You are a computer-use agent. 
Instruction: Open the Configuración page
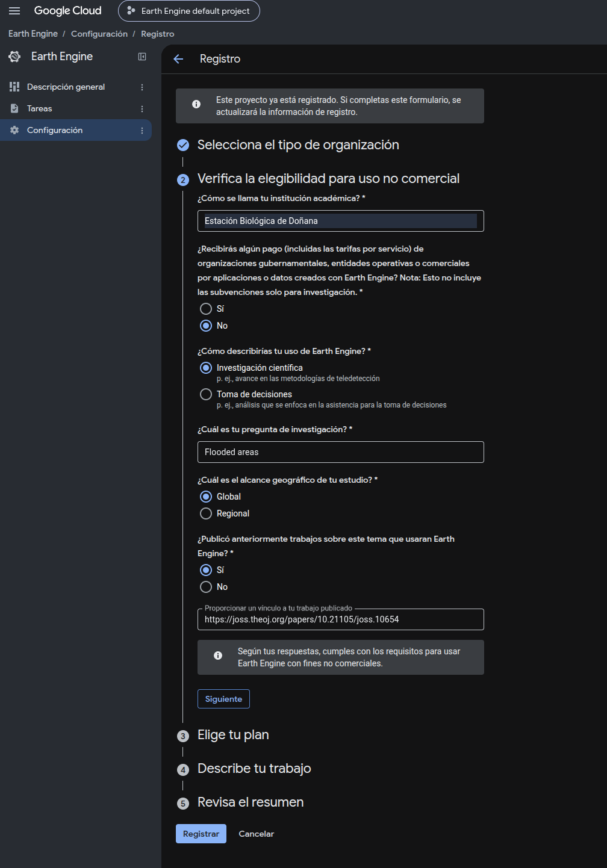55,130
